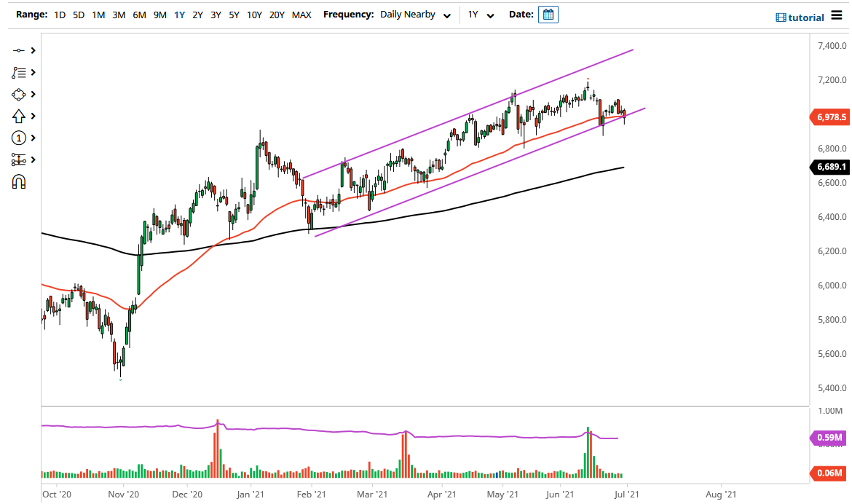Set range to 20Y
Viewport: 852px width, 504px height.
[x=277, y=15]
